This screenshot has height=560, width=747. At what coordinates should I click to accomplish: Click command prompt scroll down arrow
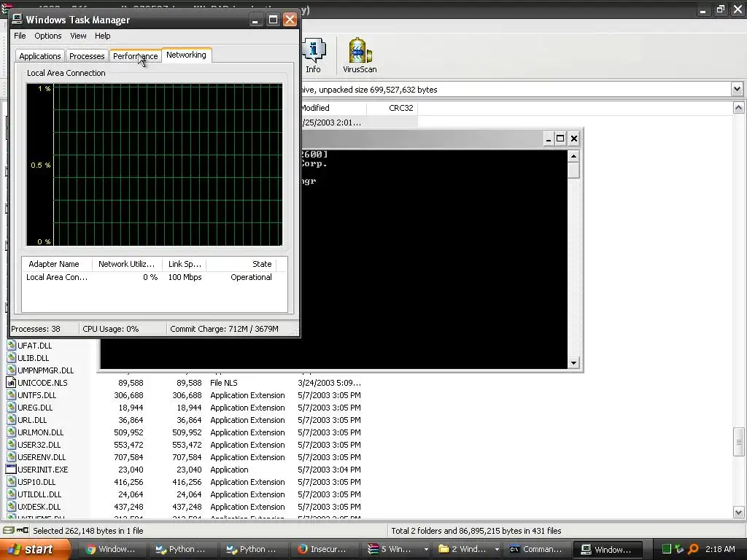573,363
